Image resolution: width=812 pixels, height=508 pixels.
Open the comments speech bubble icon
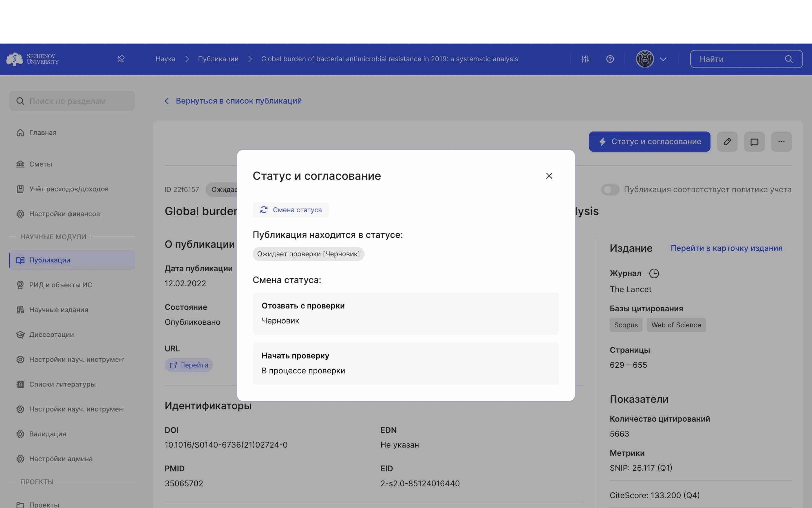[x=754, y=142]
